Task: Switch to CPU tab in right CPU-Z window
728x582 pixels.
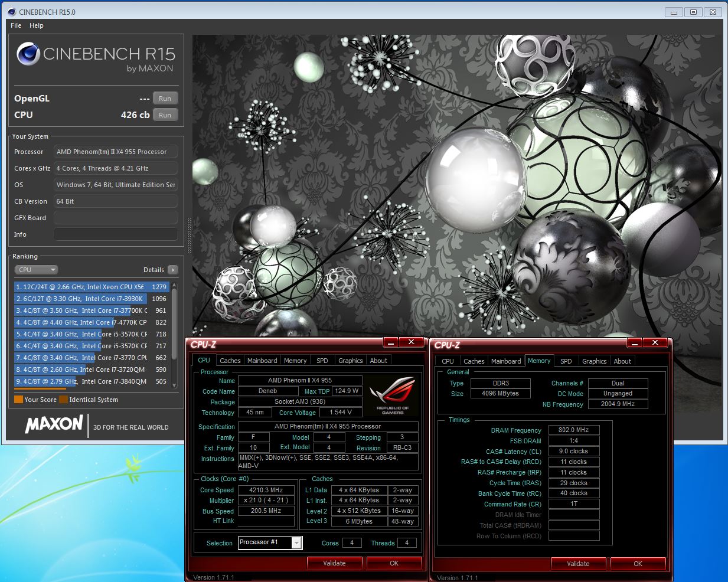Action: [448, 361]
